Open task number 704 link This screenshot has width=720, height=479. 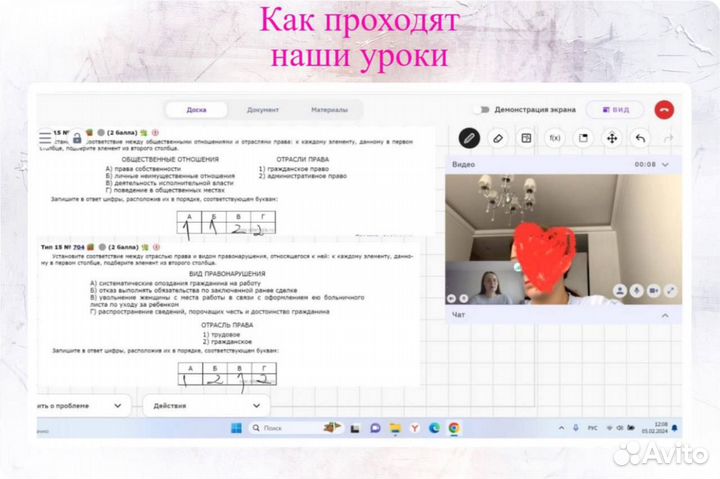pos(79,247)
